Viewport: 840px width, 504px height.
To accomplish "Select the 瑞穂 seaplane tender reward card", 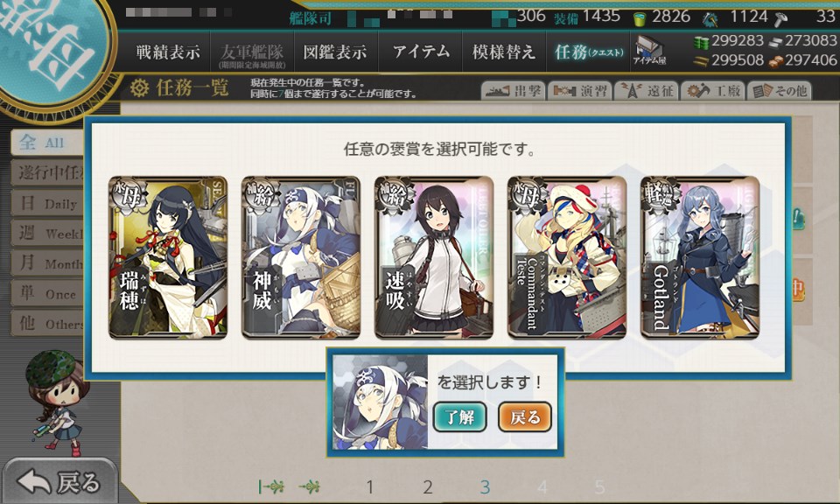I will pyautogui.click(x=168, y=257).
